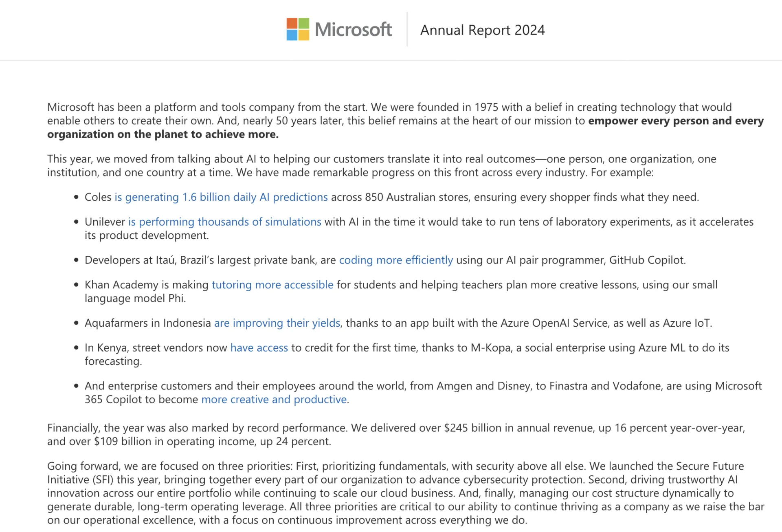Click the bullet point beside Coles
Viewport: 782px width, 532px height.
(x=76, y=197)
